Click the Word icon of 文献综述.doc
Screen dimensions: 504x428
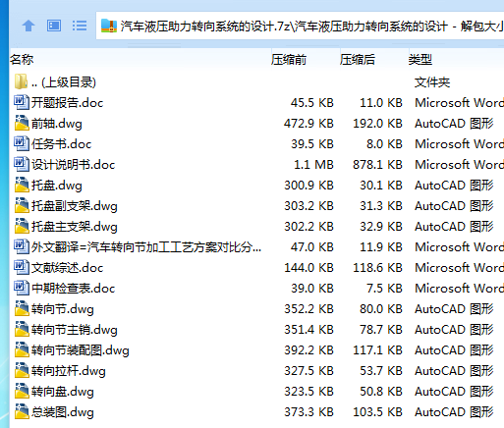(x=22, y=267)
